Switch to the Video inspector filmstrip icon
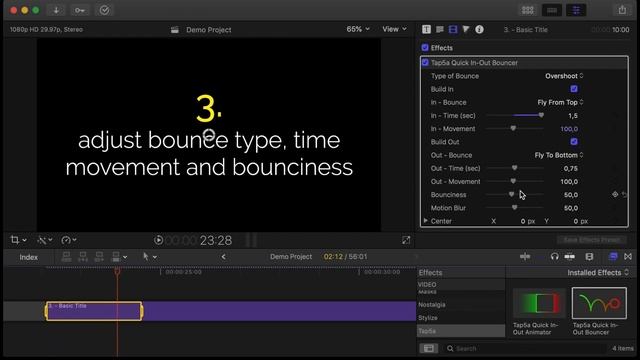The image size is (640, 360). pos(453,29)
